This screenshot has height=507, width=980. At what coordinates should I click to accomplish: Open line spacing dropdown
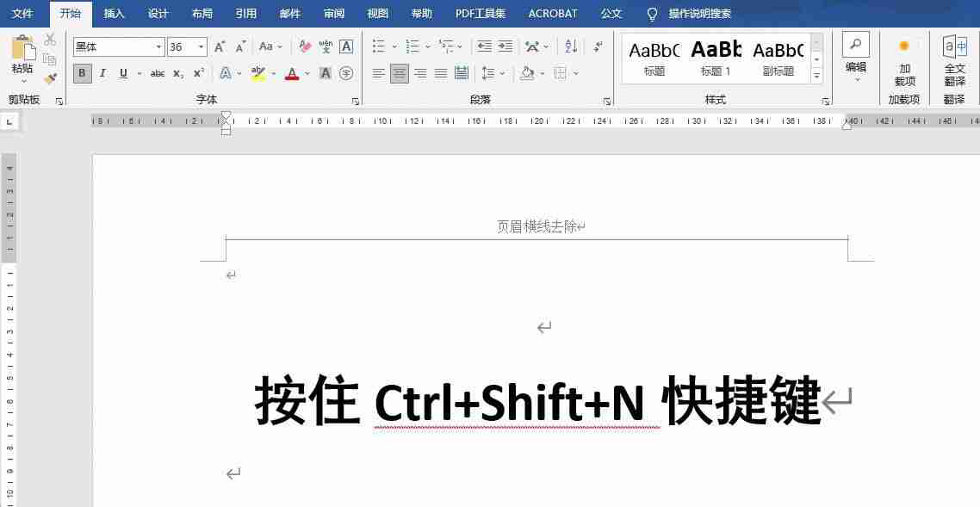(493, 74)
